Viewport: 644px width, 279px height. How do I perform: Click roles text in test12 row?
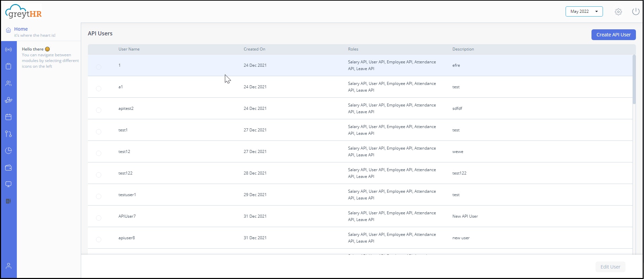tap(392, 152)
